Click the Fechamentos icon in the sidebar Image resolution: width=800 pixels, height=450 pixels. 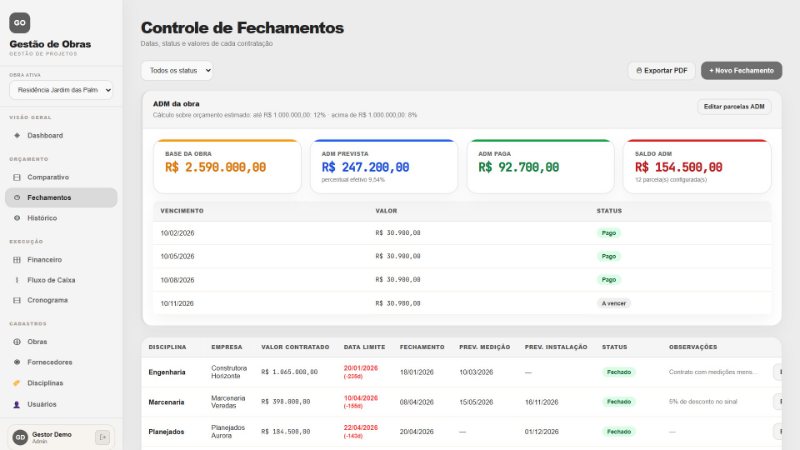[17, 197]
